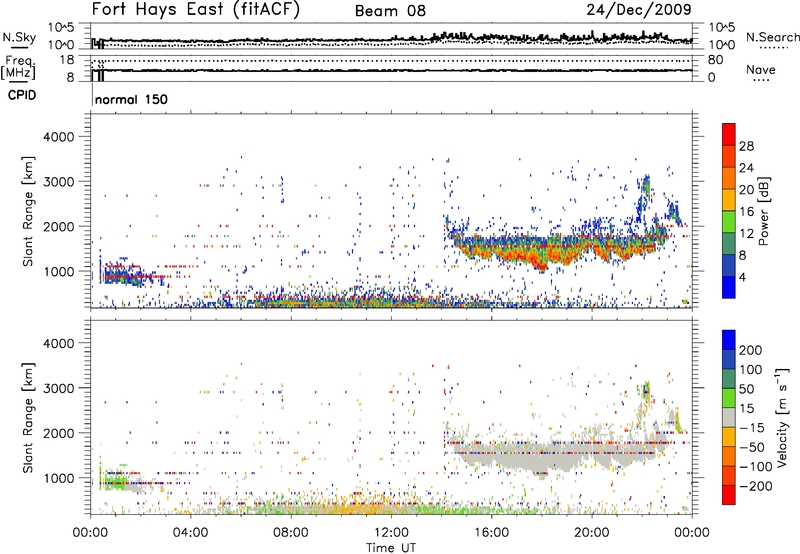The height and width of the screenshot is (554, 800).
Task: Click the "04:00" time axis tick label
Action: 190,533
